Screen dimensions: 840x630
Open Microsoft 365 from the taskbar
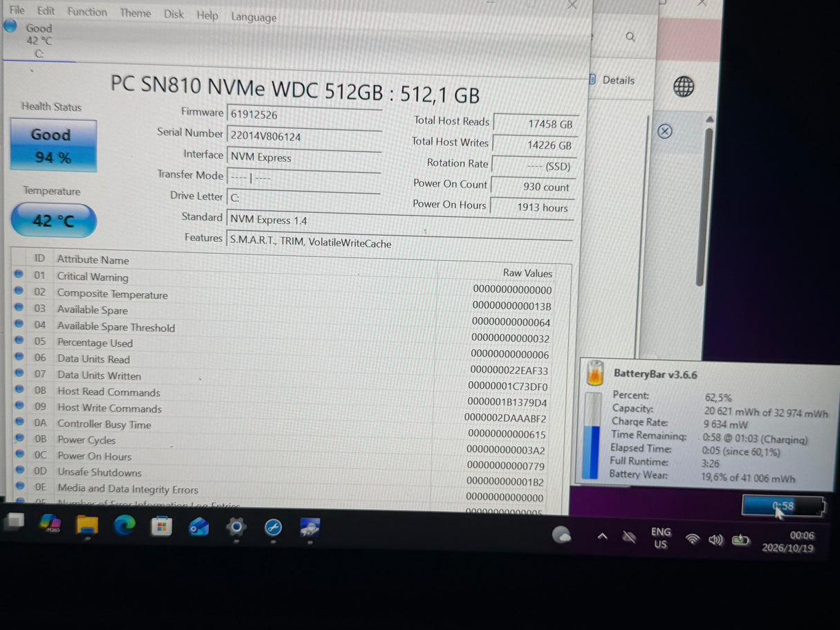click(51, 522)
